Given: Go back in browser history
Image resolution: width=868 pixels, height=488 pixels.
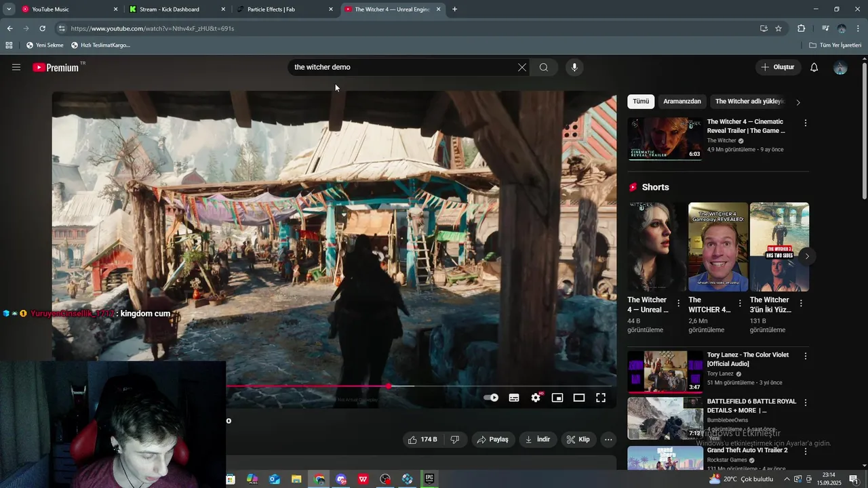Looking at the screenshot, I should (x=9, y=28).
